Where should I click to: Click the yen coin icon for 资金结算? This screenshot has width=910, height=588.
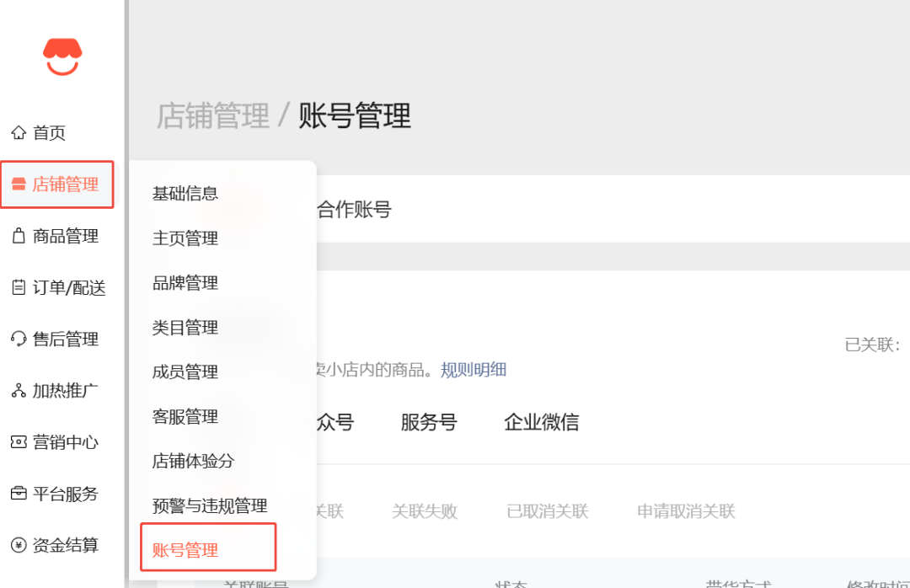19,545
